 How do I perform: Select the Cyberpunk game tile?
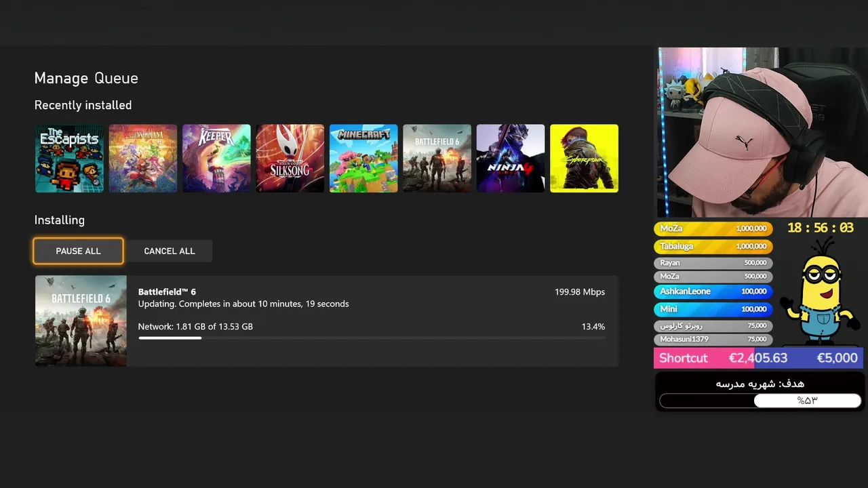pyautogui.click(x=584, y=158)
